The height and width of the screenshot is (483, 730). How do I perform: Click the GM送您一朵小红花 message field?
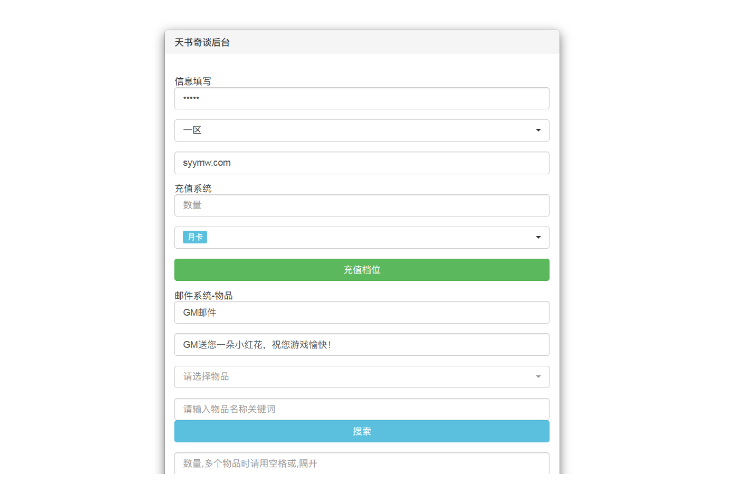click(x=361, y=345)
